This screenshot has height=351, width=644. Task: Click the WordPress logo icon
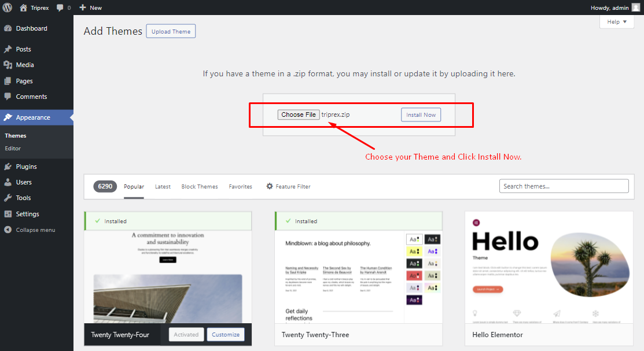pos(8,8)
